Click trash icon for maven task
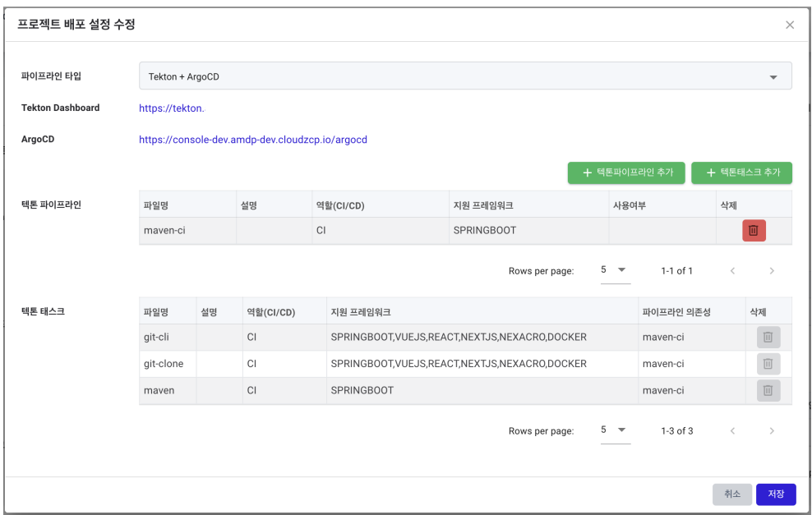Image resolution: width=812 pixels, height=515 pixels. [x=768, y=390]
